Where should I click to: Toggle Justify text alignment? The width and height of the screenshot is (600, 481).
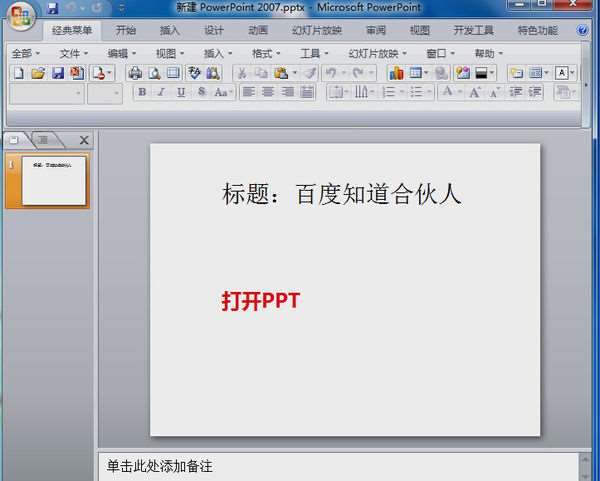coord(307,92)
